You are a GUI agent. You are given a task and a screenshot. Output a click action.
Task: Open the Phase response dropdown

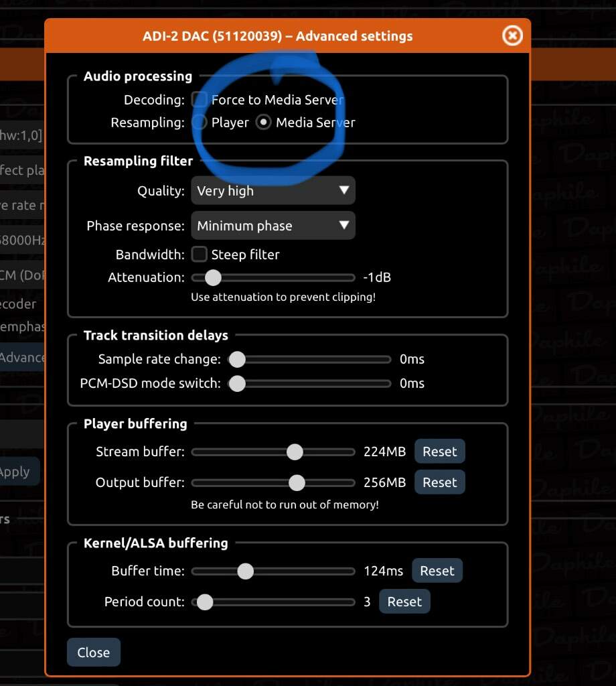click(x=273, y=225)
